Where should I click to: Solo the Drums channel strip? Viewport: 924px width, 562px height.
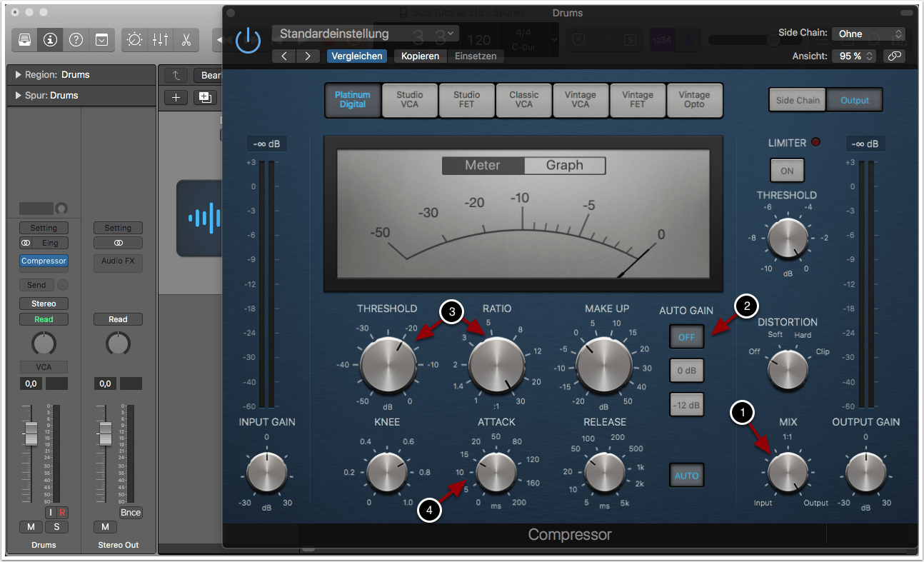(x=56, y=527)
